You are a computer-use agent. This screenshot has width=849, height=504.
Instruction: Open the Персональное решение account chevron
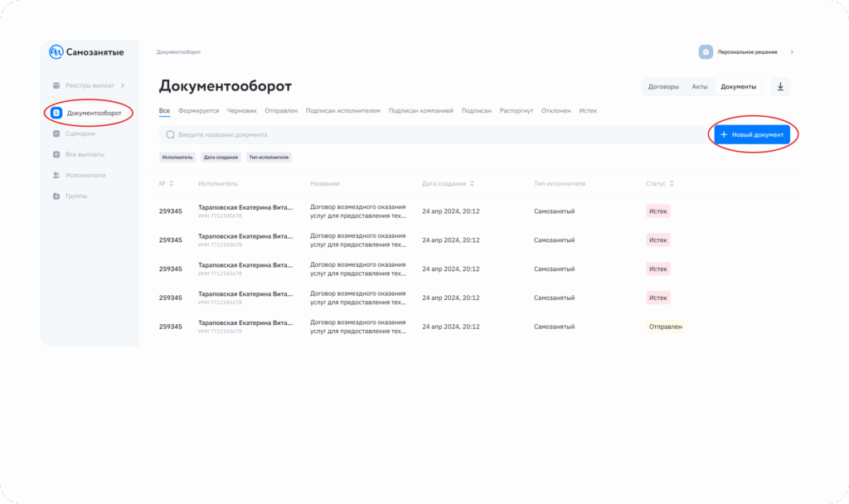pos(792,52)
